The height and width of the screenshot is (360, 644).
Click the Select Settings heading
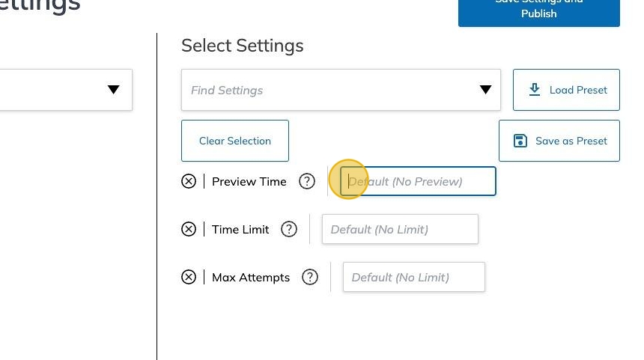tap(243, 46)
